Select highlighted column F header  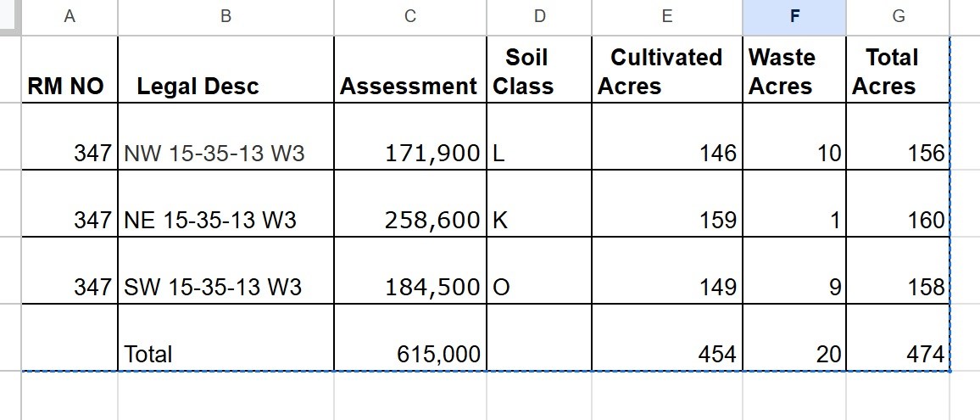[x=793, y=17]
